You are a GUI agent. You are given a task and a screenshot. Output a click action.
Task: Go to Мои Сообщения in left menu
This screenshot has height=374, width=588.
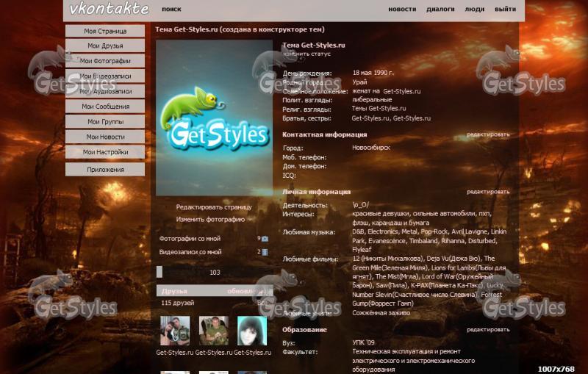click(105, 107)
